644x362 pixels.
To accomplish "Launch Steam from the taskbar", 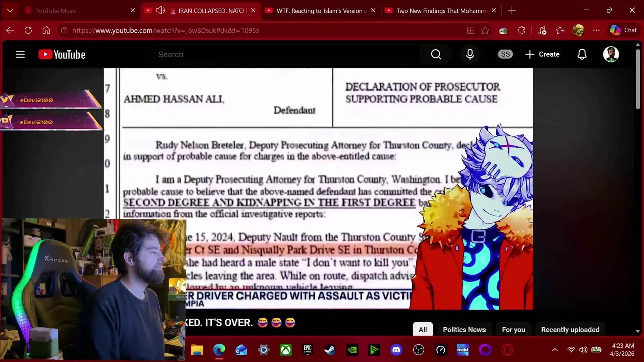I will coord(330,350).
